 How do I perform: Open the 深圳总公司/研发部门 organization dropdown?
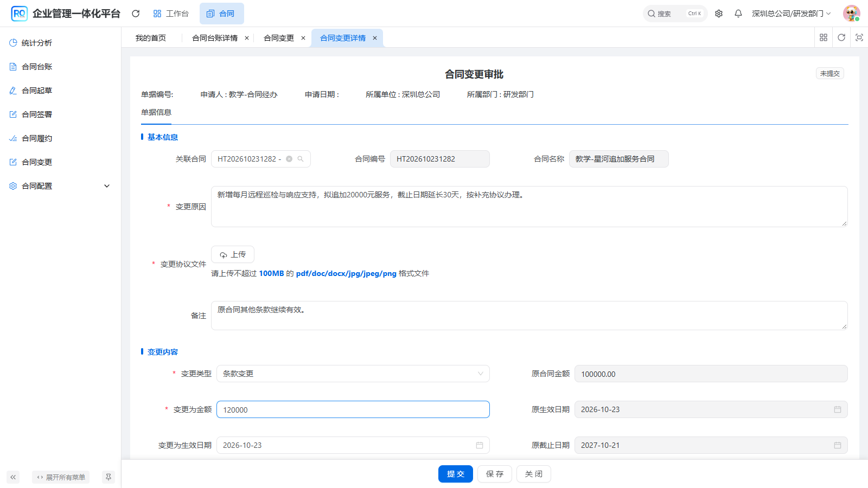791,14
